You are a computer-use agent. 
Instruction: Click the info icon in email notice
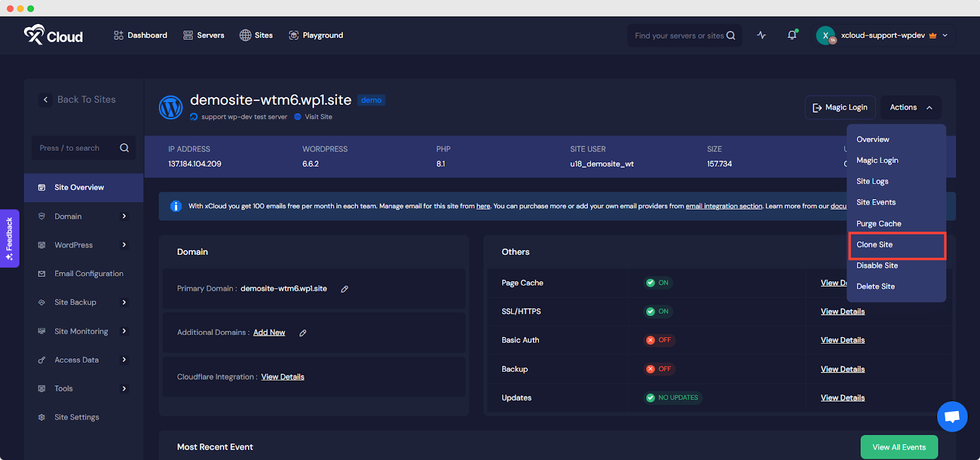(176, 206)
